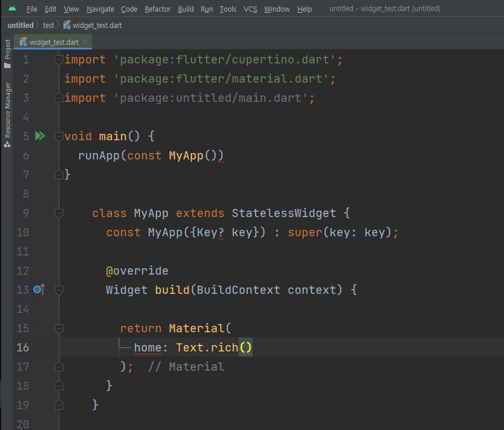Run main with the green gutter arrow
504x430 pixels.
40,136
